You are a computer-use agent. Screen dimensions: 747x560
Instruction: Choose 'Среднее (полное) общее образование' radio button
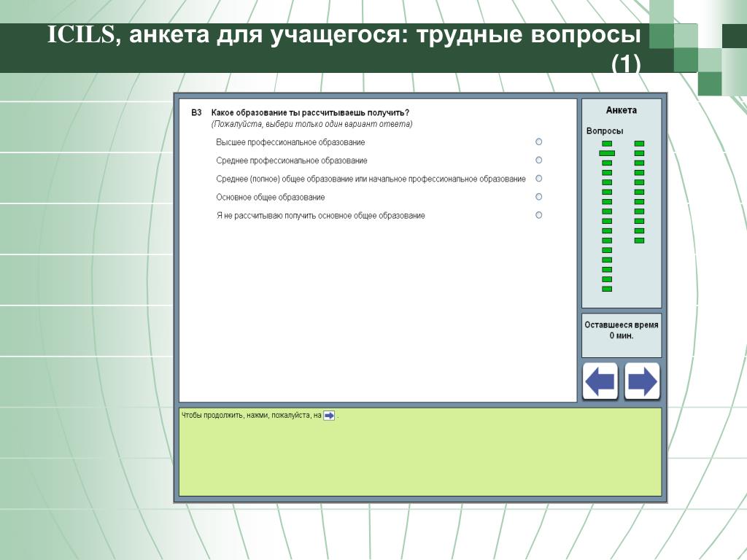tap(539, 179)
